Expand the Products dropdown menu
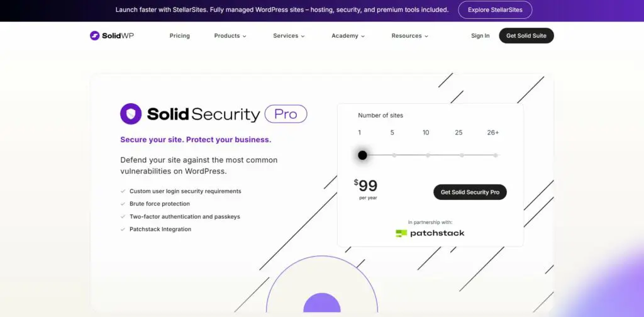Screen dimensions: 644x317 (230, 36)
